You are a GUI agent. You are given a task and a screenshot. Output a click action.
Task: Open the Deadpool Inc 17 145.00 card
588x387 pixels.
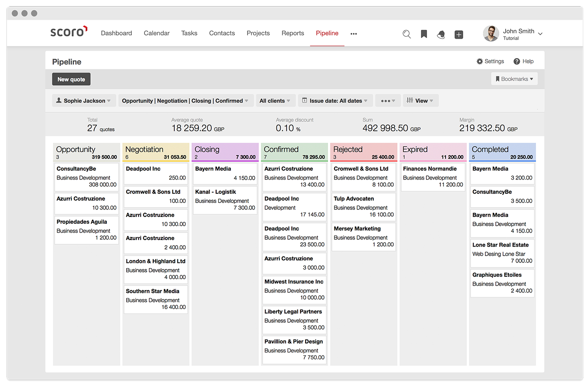coord(294,206)
